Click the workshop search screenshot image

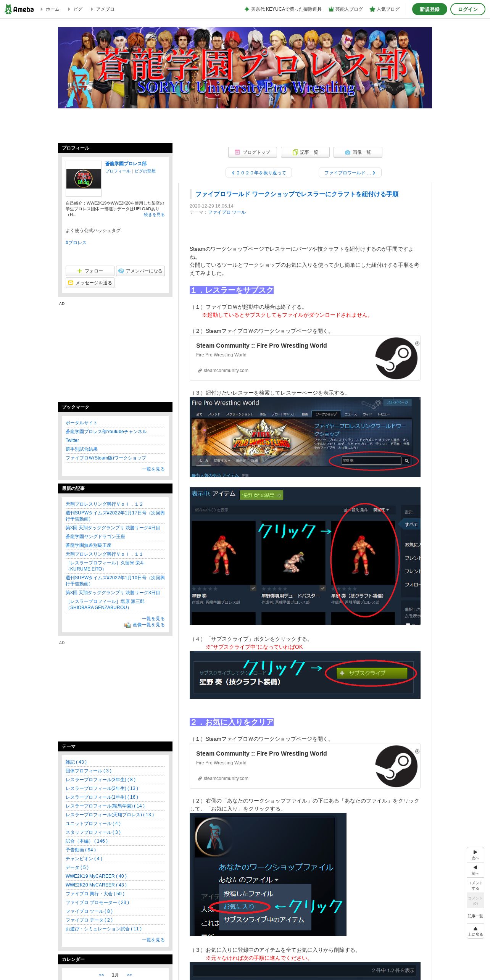(305, 437)
